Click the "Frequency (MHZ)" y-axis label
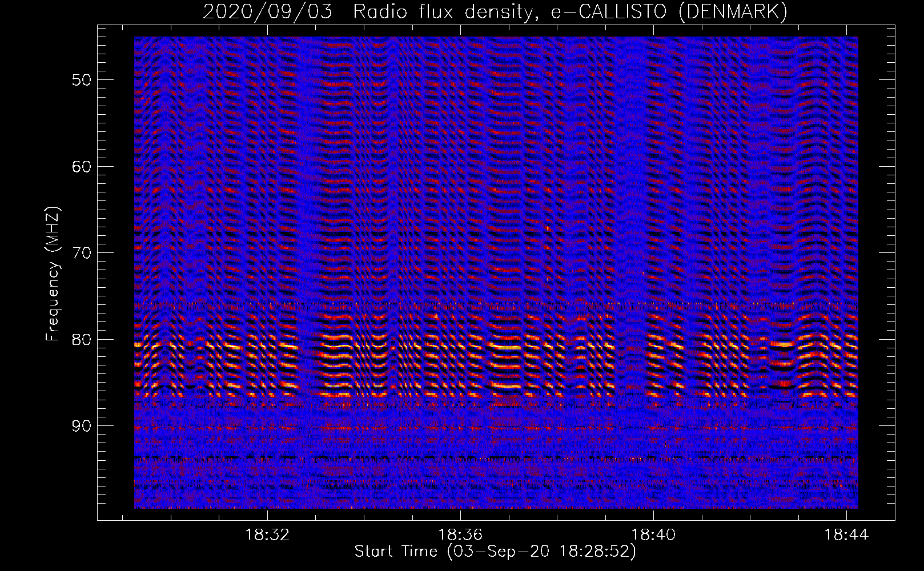Screen dimensions: 924x571 (53, 274)
